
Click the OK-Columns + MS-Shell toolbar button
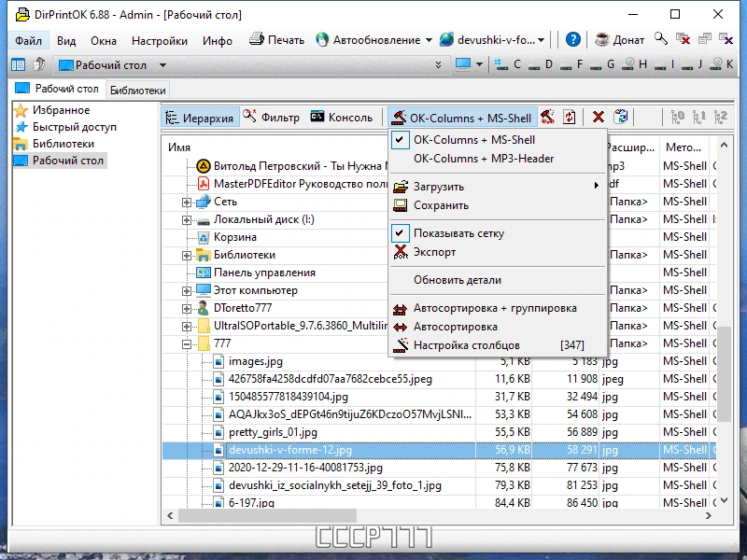point(462,118)
